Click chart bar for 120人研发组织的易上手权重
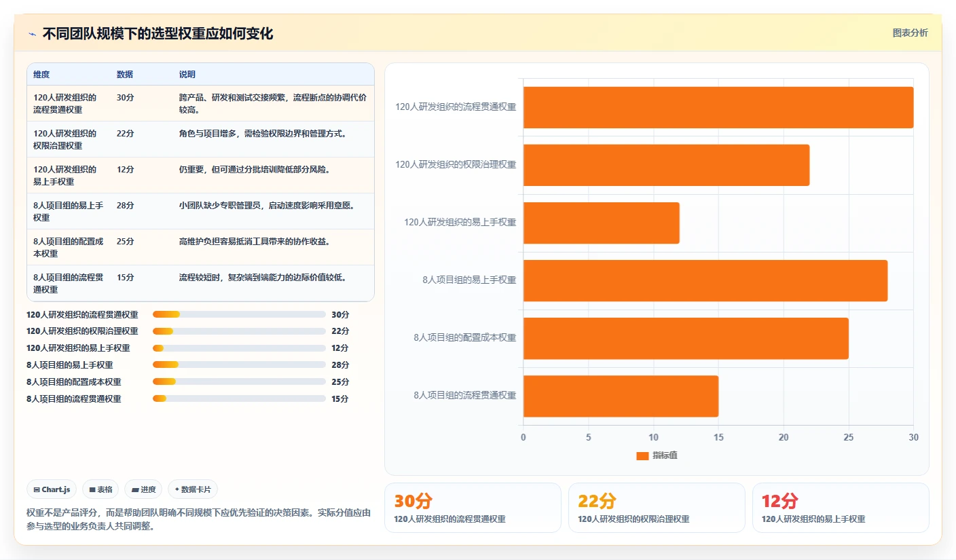 click(601, 223)
